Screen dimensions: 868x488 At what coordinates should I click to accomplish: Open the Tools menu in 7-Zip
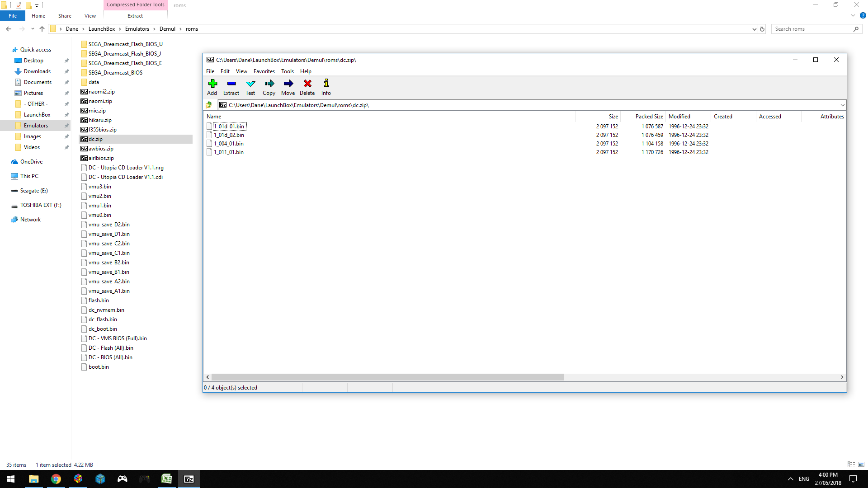[288, 71]
